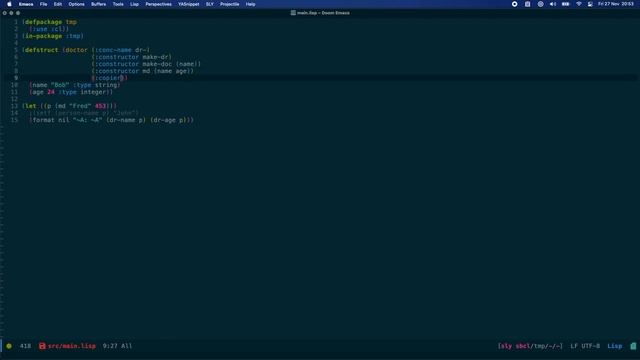Open the Edit menu
Screen dimensions: 640x360
[58, 4]
